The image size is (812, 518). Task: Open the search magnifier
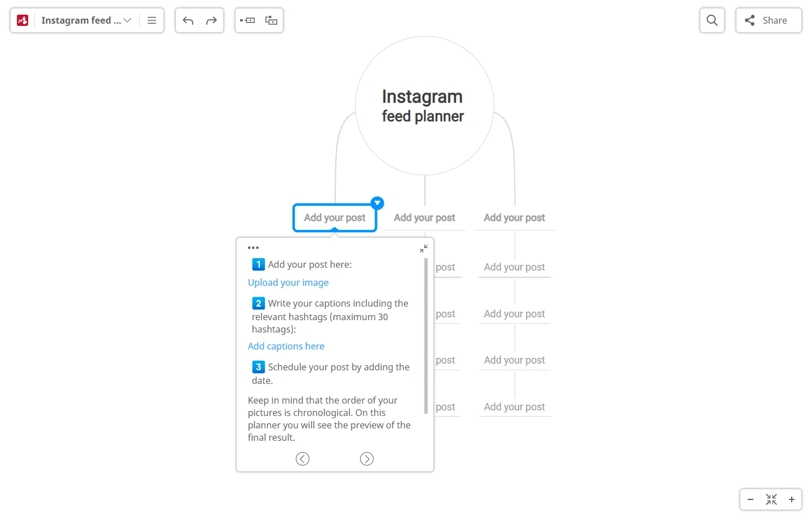pyautogui.click(x=712, y=20)
